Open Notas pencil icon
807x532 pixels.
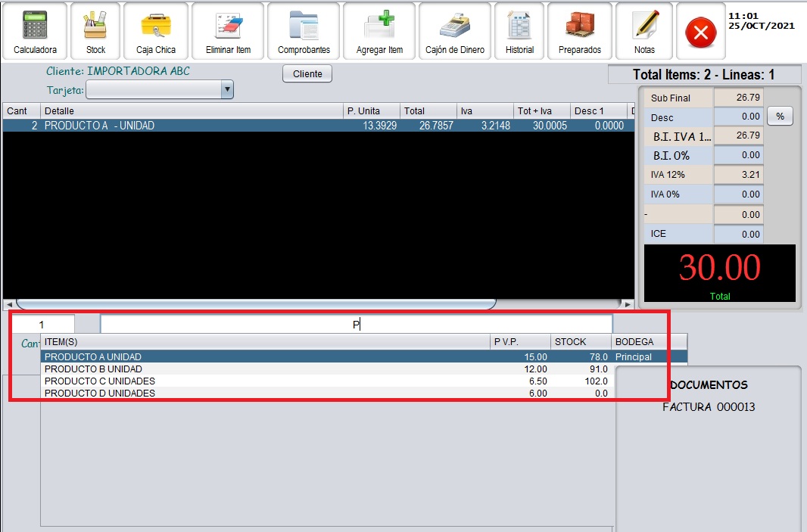645,32
